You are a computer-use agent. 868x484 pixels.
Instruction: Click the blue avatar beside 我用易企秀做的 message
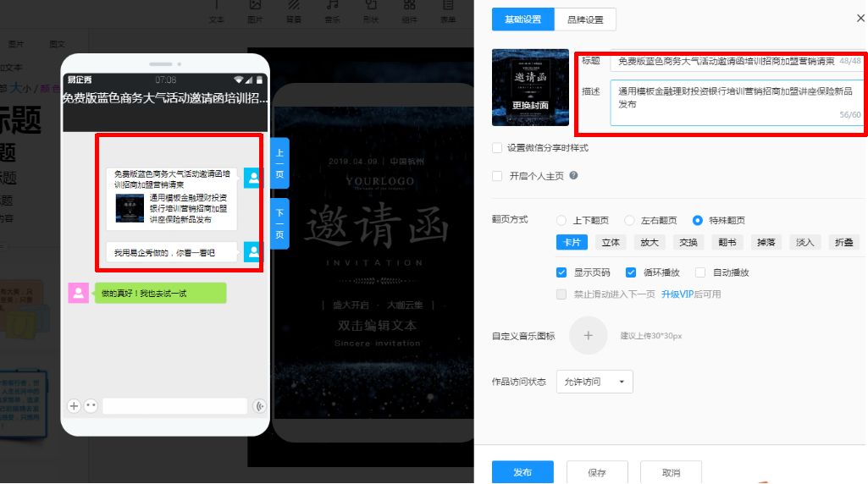coord(252,251)
